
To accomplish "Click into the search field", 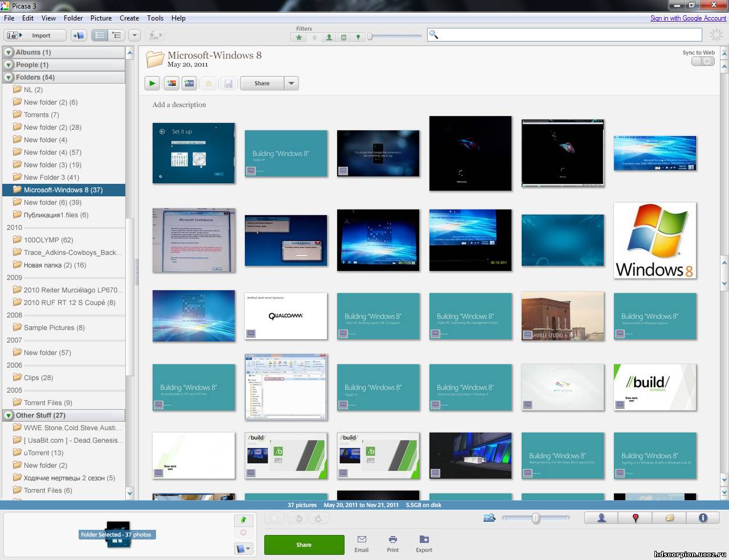I will pos(565,35).
